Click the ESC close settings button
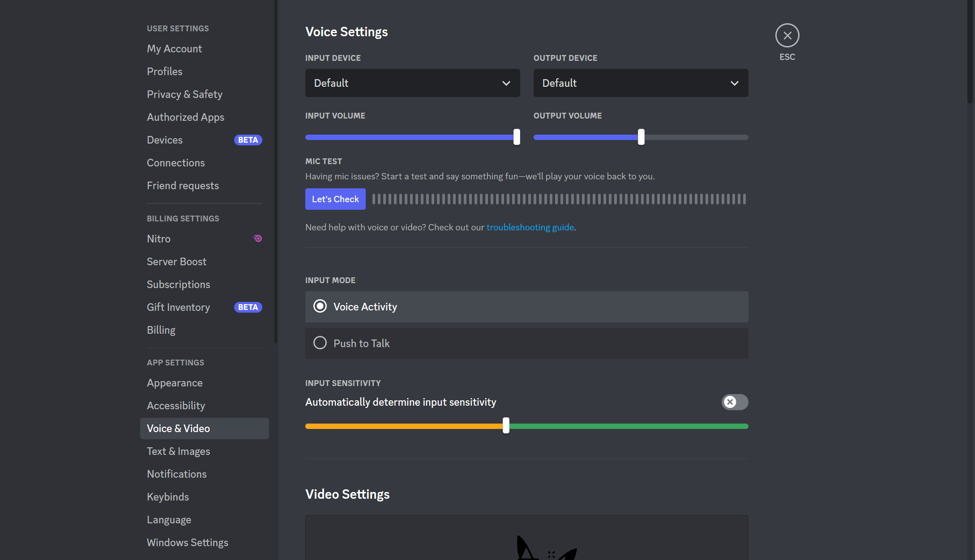The width and height of the screenshot is (975, 560). point(787,35)
